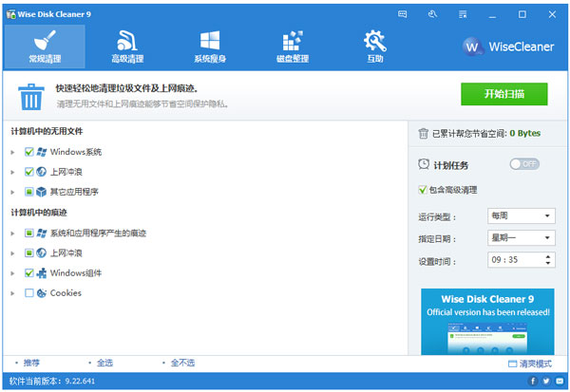Open the Twitter icon in status bar

546,381
